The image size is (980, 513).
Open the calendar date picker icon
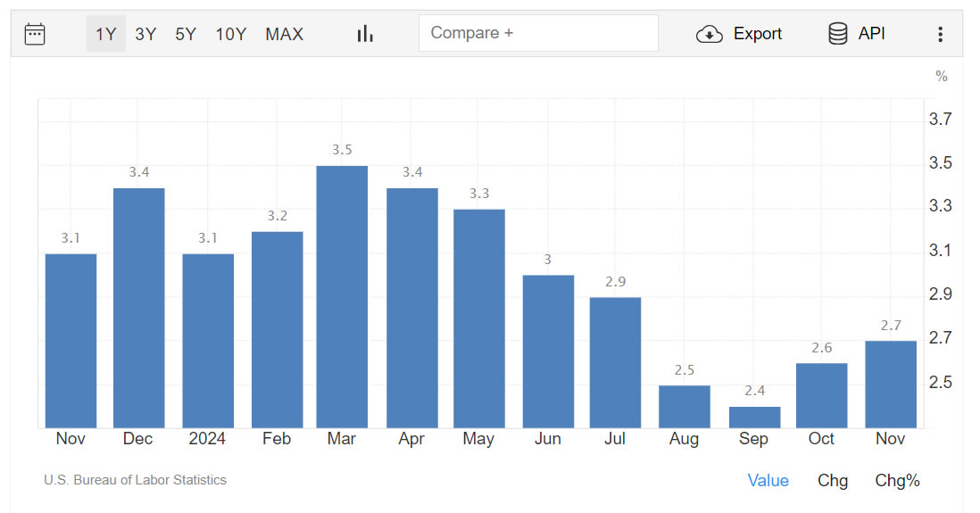coord(35,34)
